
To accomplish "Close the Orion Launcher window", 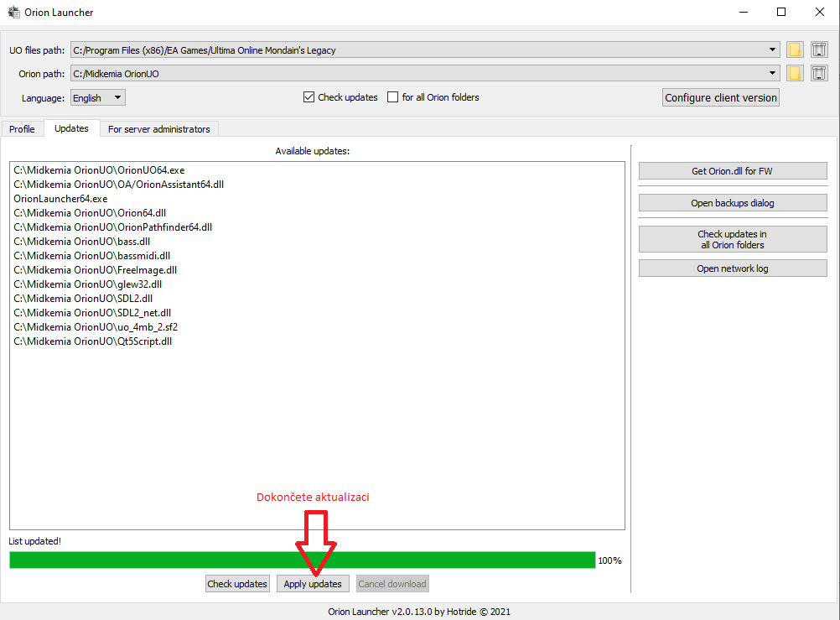I will [820, 12].
